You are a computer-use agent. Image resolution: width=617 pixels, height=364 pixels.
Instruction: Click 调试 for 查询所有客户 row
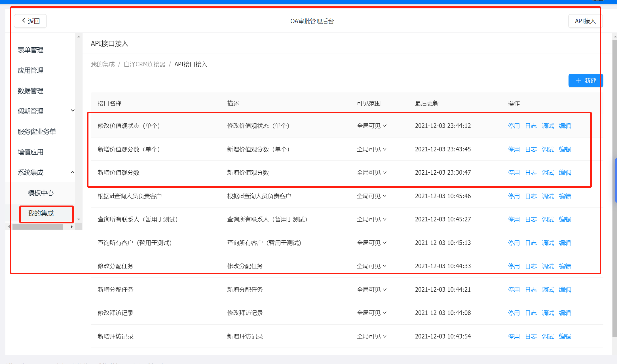(x=548, y=243)
